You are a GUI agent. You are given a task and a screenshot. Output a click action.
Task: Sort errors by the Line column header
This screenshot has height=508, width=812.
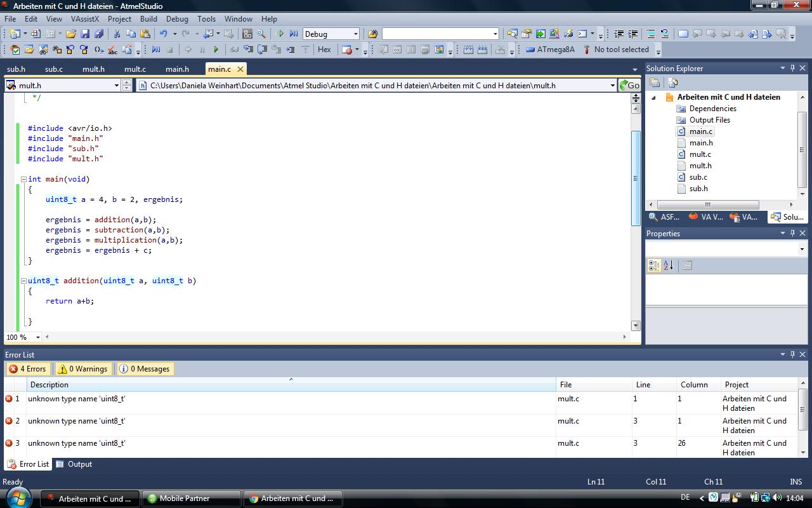tap(654, 385)
